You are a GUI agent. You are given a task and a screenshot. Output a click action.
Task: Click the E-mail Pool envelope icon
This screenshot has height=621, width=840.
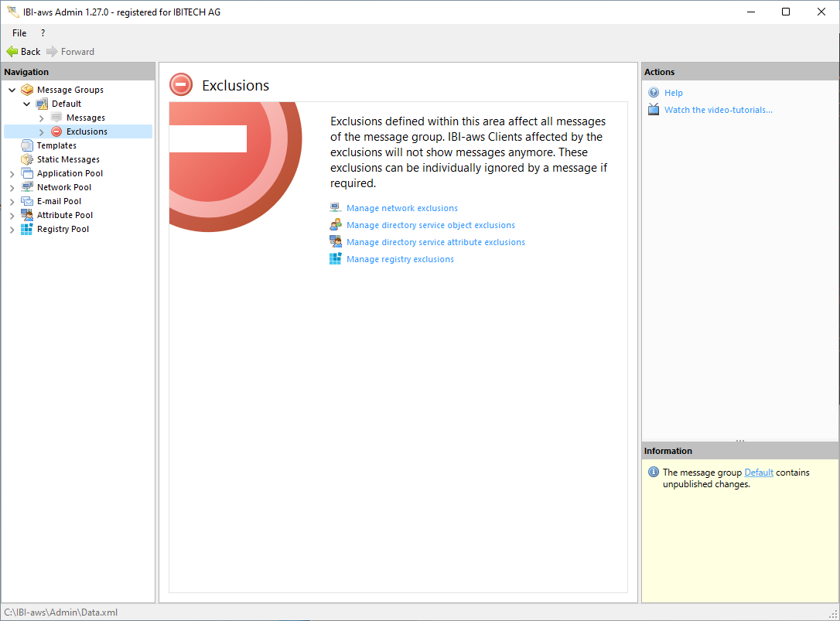[27, 201]
